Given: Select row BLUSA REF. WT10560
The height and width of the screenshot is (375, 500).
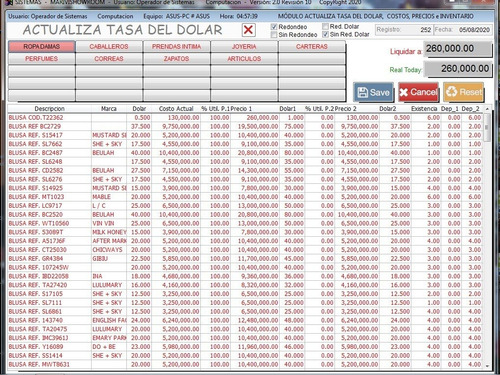Looking at the screenshot, I should [x=246, y=223].
